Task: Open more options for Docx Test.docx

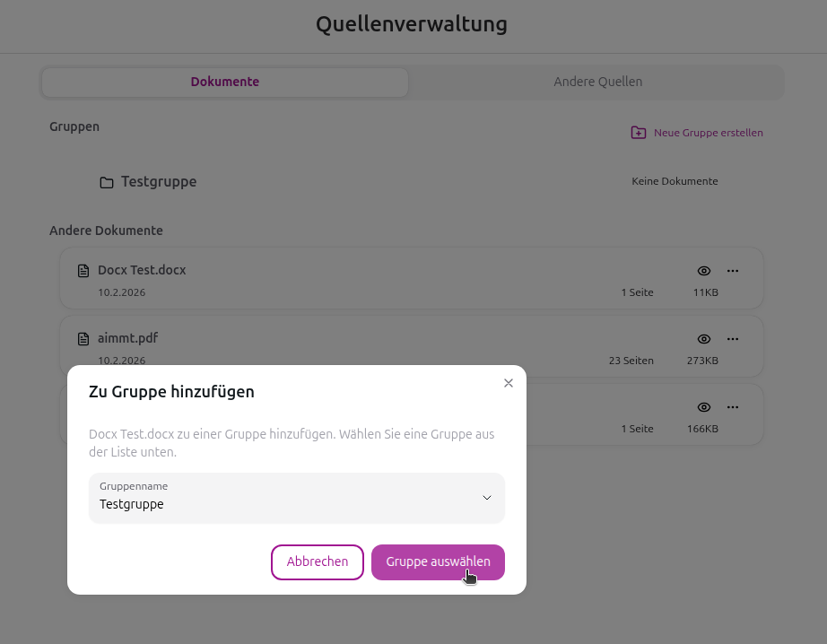Action: click(733, 270)
